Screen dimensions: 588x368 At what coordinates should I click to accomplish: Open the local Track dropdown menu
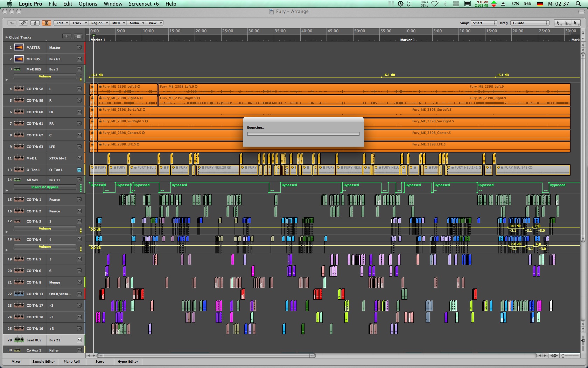click(79, 23)
